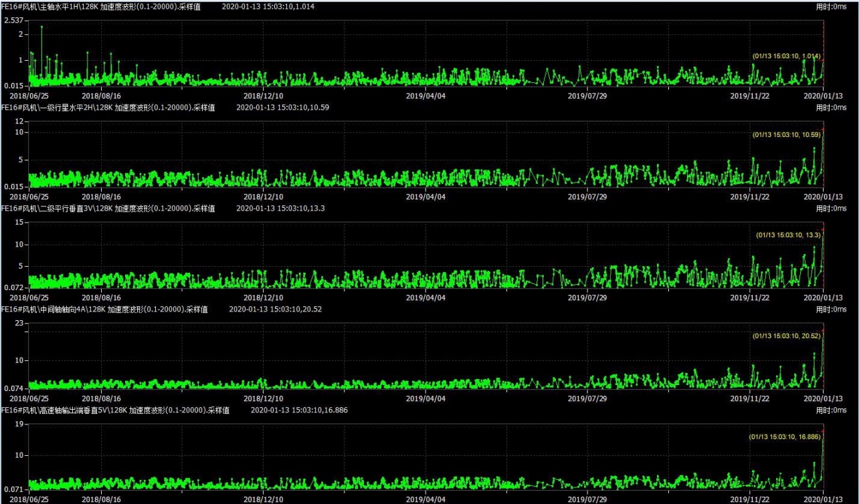Click the yellow cursor label showing 1.014
Image resolution: width=859 pixels, height=504 pixels.
[x=786, y=56]
